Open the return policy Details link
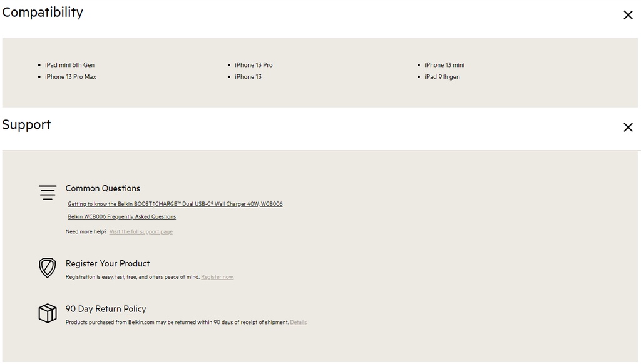 298,323
